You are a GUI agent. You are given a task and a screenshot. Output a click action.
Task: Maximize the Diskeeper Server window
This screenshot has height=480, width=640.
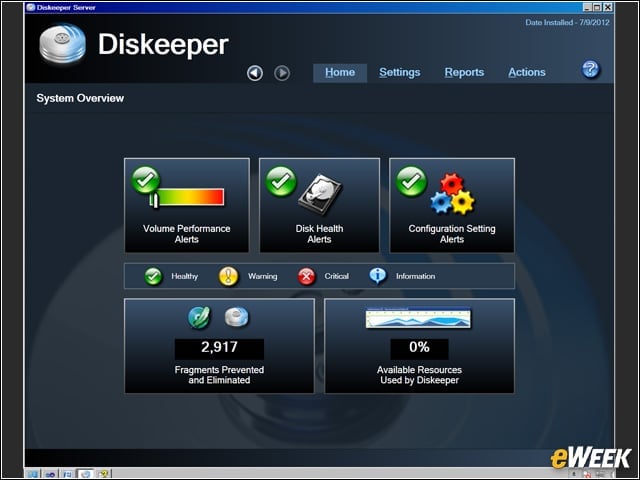click(598, 7)
